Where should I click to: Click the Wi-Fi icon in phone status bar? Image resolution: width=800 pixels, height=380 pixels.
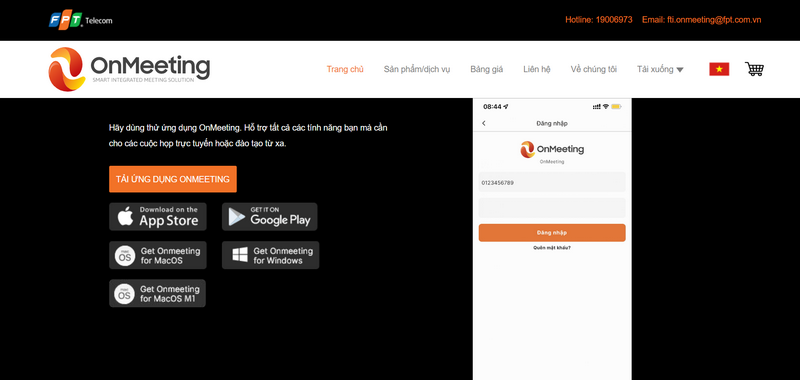coord(606,107)
